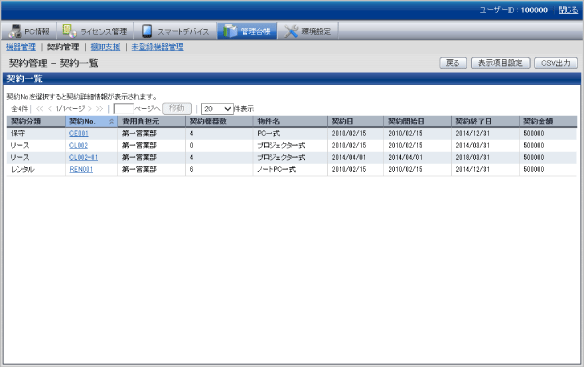Open 表示項目設定 display settings
Screen dimensions: 584x367
pyautogui.click(x=501, y=63)
